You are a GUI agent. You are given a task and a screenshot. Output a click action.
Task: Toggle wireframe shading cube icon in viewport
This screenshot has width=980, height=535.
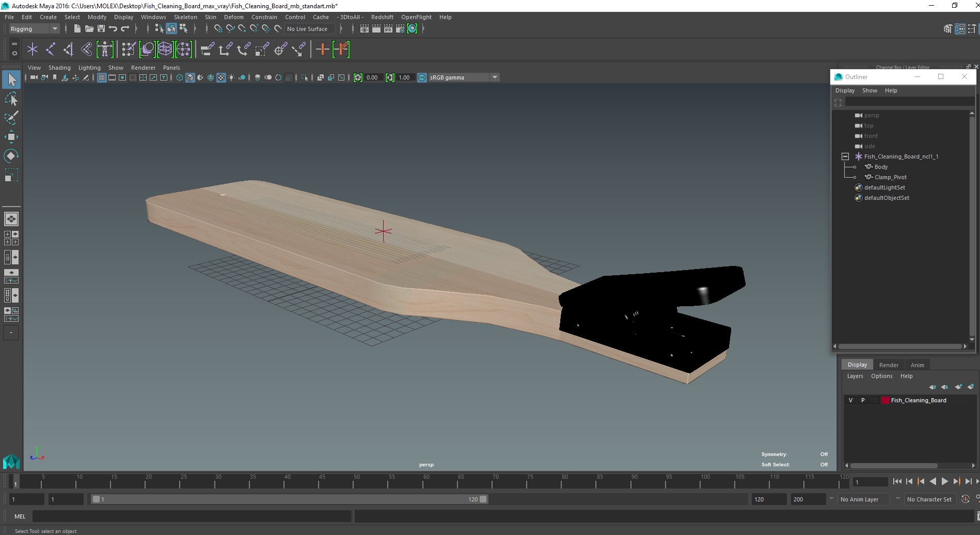pos(180,77)
